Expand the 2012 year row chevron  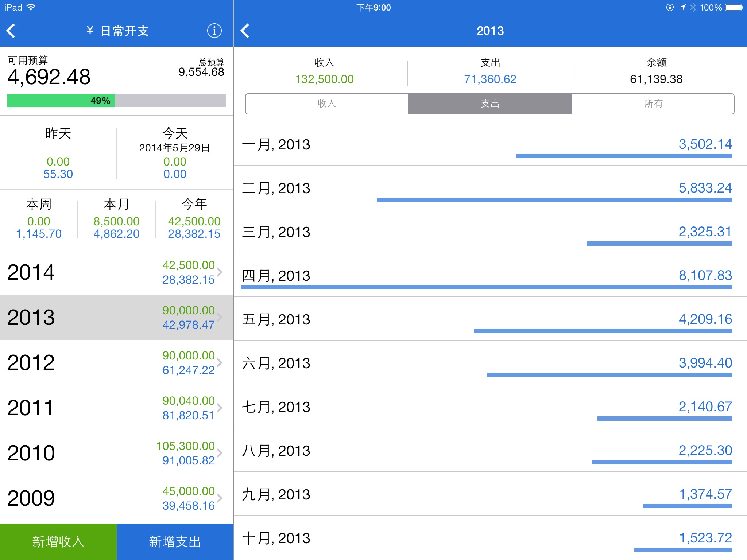pyautogui.click(x=220, y=362)
